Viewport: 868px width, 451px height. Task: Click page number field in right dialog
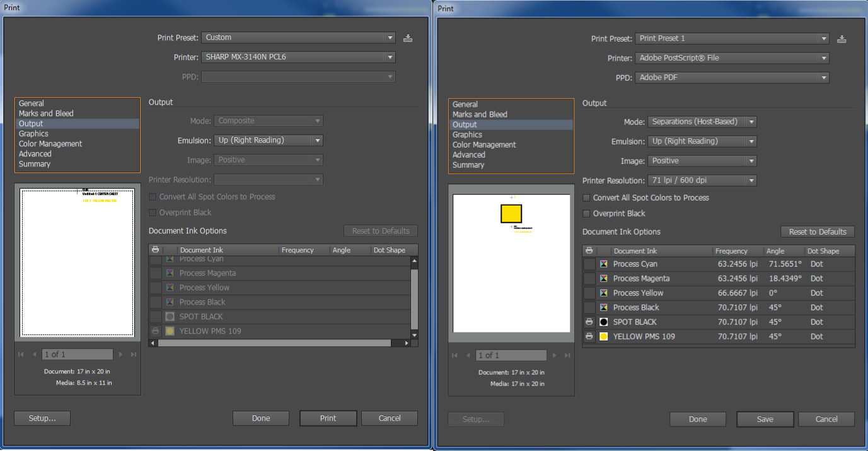point(511,355)
